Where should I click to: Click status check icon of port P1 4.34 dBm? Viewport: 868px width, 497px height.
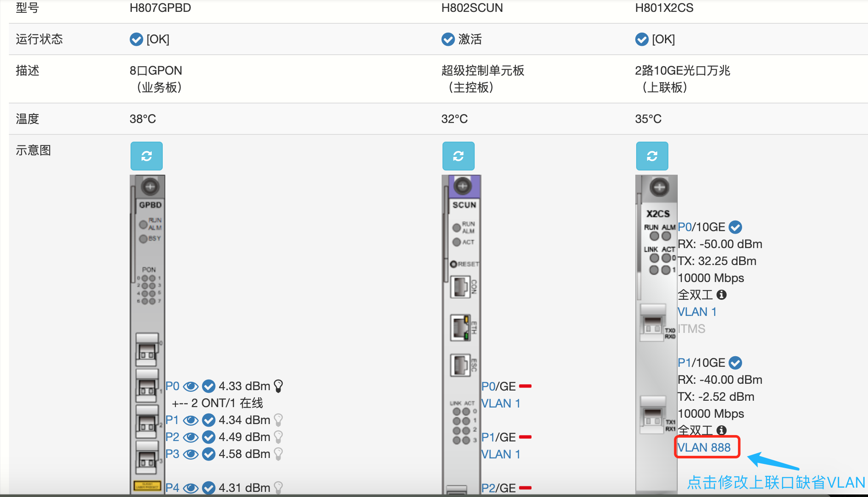(x=209, y=420)
